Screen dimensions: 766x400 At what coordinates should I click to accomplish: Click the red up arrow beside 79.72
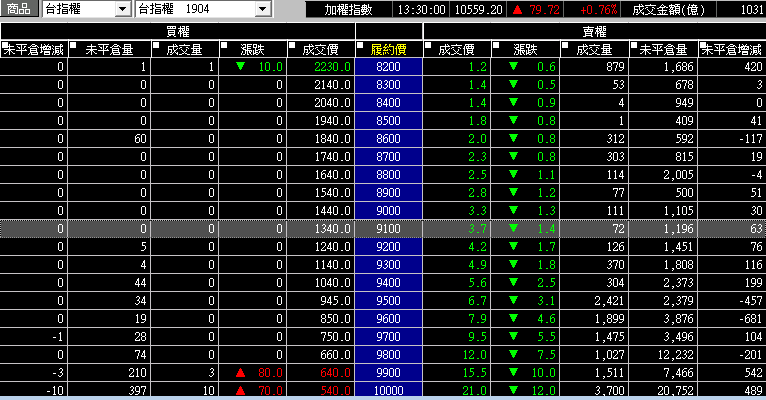pos(517,9)
